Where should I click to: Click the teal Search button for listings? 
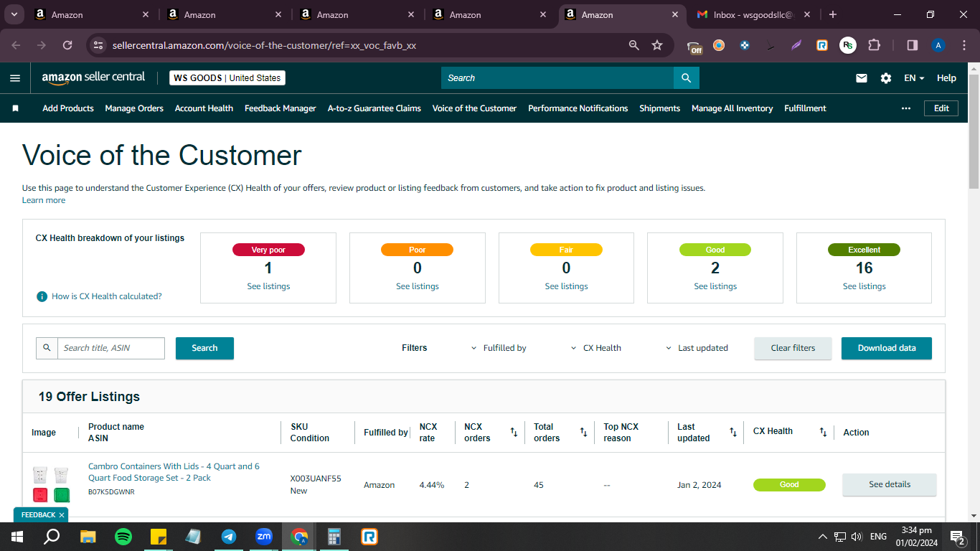coord(204,348)
